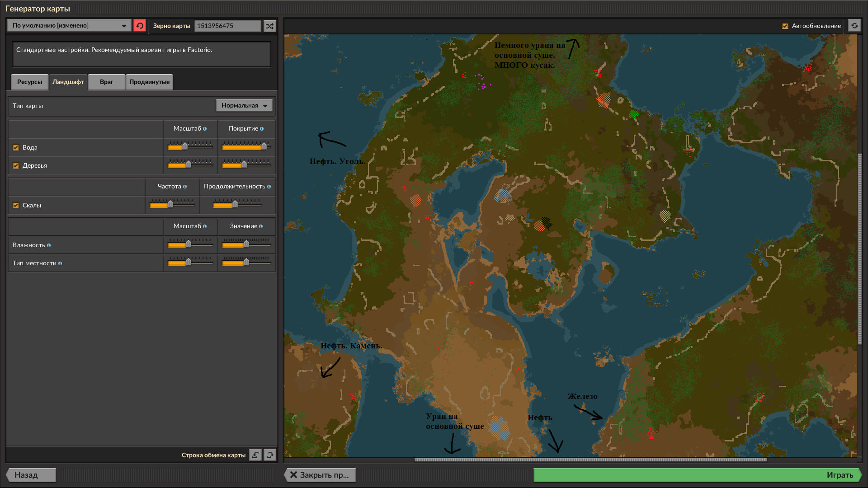Randomize the map seed with shuffle icon
Screen dimensions: 868x488
(x=270, y=26)
